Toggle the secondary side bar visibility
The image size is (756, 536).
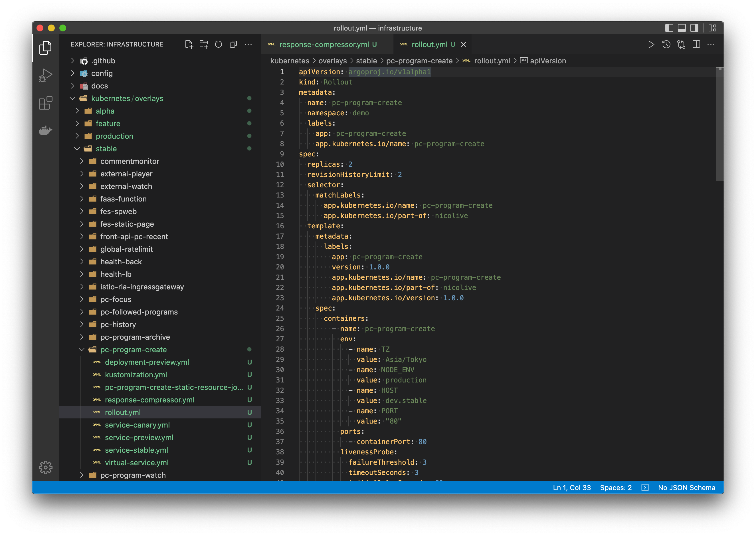(694, 28)
